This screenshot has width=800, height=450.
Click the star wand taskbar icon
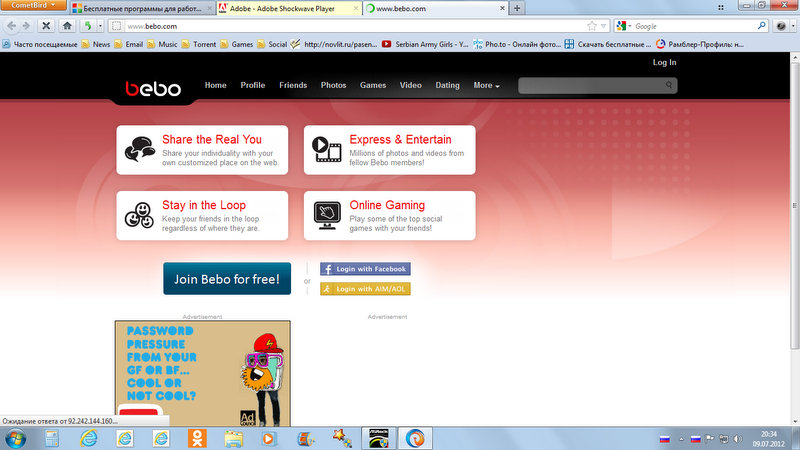point(342,439)
